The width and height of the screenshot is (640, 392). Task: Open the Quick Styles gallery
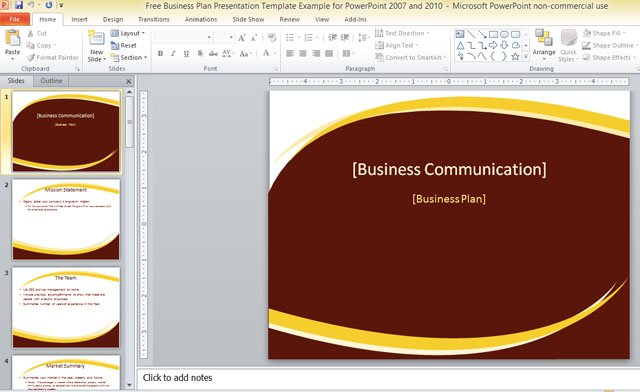point(568,46)
